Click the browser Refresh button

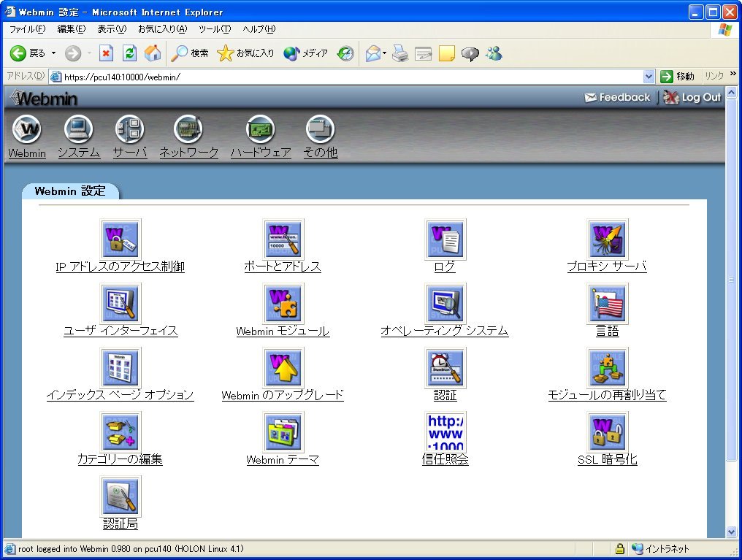[x=129, y=53]
